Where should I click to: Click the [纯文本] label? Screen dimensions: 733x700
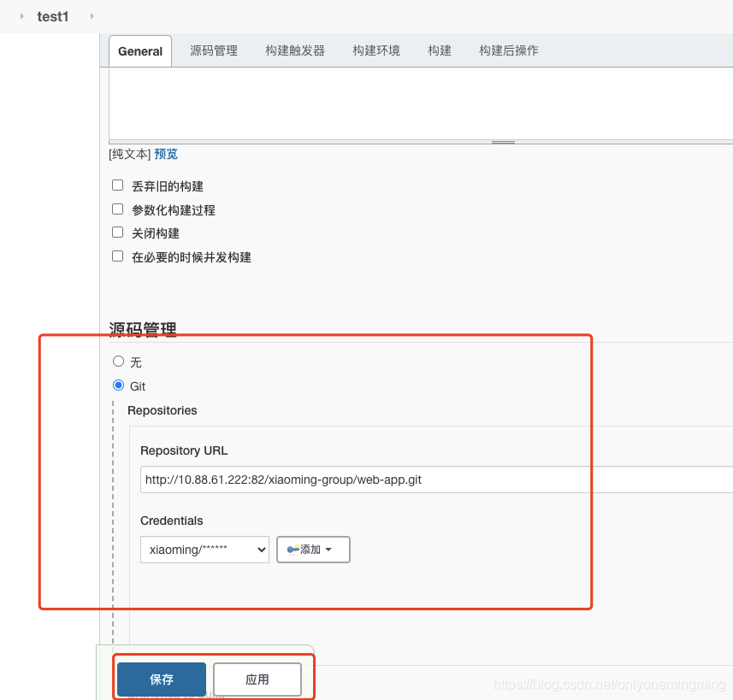(129, 154)
